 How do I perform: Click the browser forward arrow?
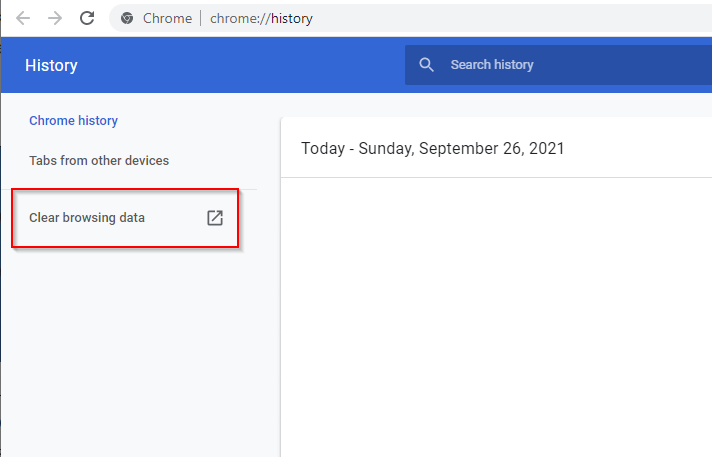[x=55, y=18]
